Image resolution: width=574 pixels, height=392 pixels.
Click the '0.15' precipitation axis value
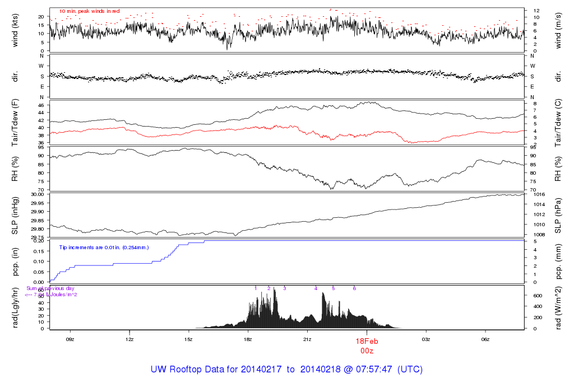click(x=39, y=251)
